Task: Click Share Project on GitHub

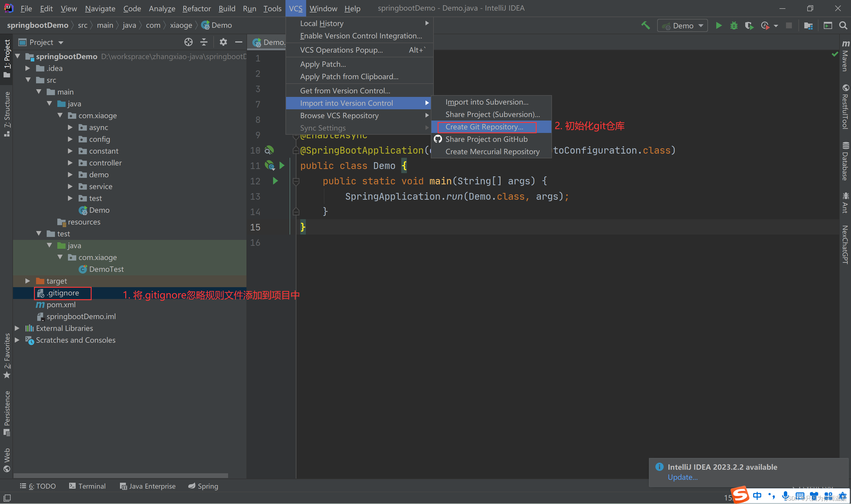Action: tap(486, 139)
